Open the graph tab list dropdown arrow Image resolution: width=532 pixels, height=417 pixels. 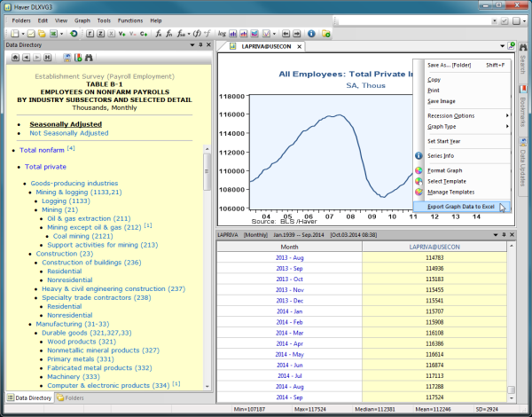click(x=503, y=46)
